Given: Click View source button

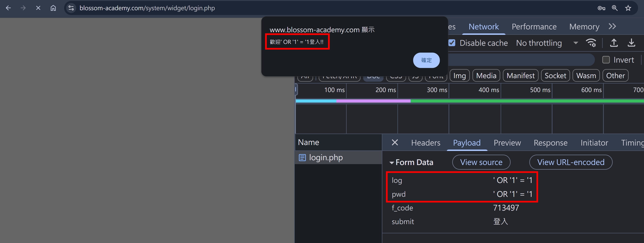Looking at the screenshot, I should tap(481, 162).
